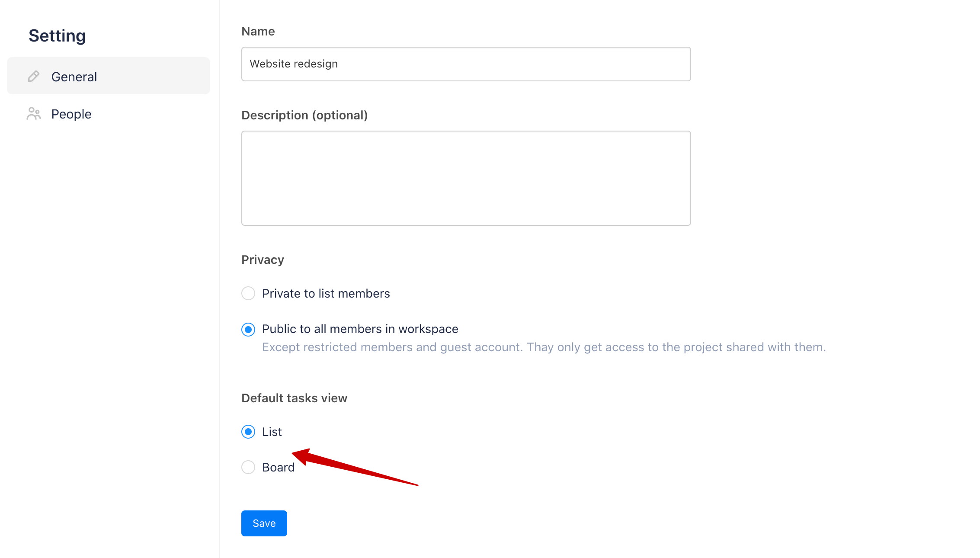Click the Privacy section label
Image resolution: width=980 pixels, height=558 pixels.
(x=263, y=260)
